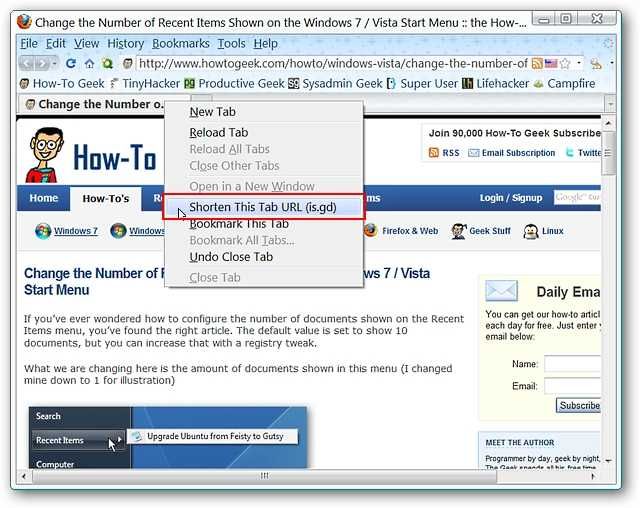
Task: Open the Email Subscription link
Action: (x=518, y=153)
